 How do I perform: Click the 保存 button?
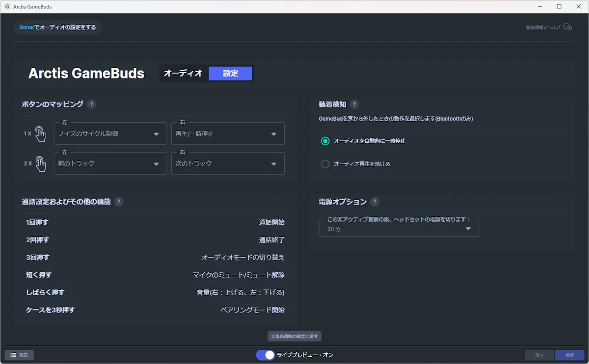point(570,355)
